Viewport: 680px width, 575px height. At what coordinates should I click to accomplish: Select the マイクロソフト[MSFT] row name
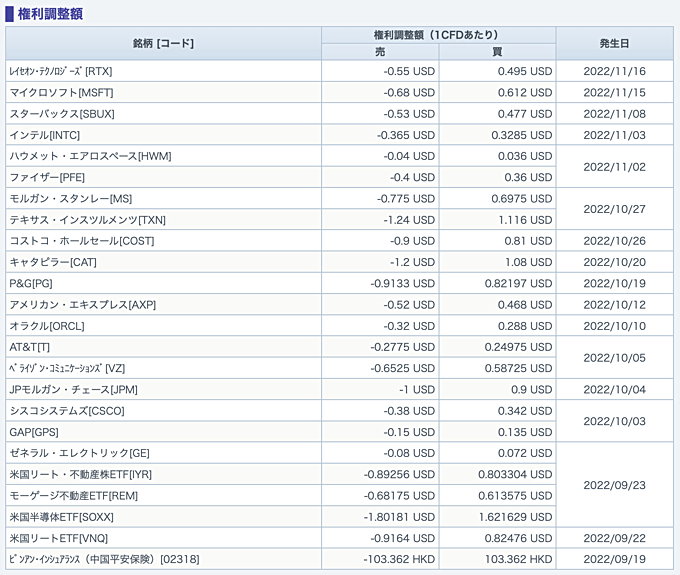[x=61, y=92]
